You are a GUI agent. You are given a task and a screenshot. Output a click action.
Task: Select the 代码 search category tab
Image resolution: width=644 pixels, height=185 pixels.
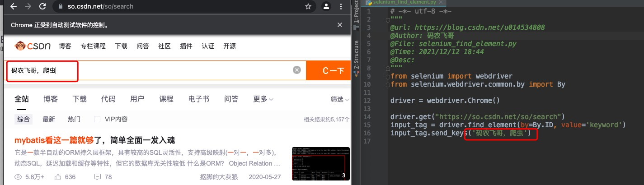tap(108, 99)
